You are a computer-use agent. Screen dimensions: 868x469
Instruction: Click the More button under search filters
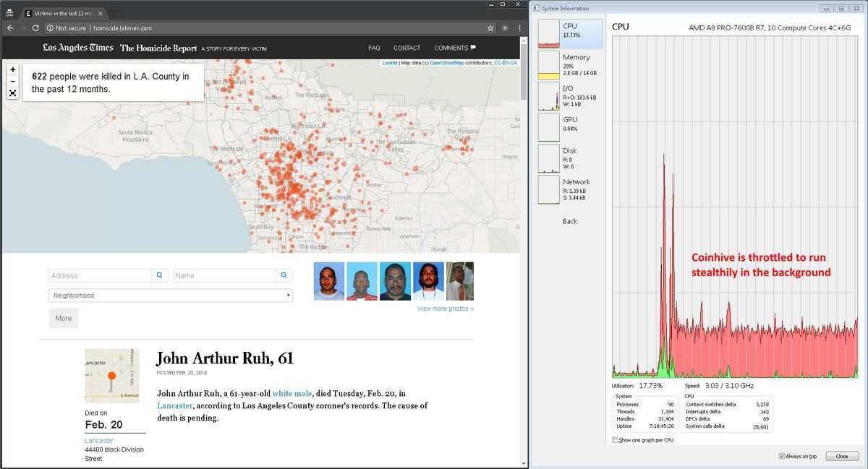pyautogui.click(x=64, y=318)
